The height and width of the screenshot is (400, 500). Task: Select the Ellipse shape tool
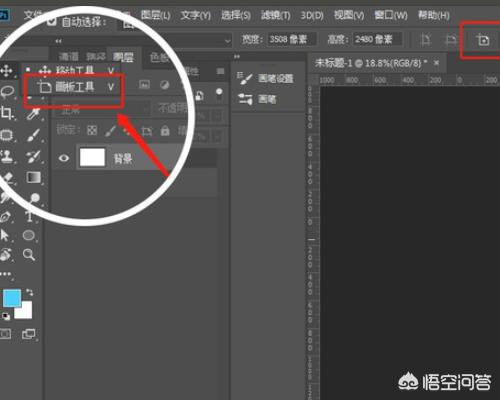pyautogui.click(x=29, y=235)
